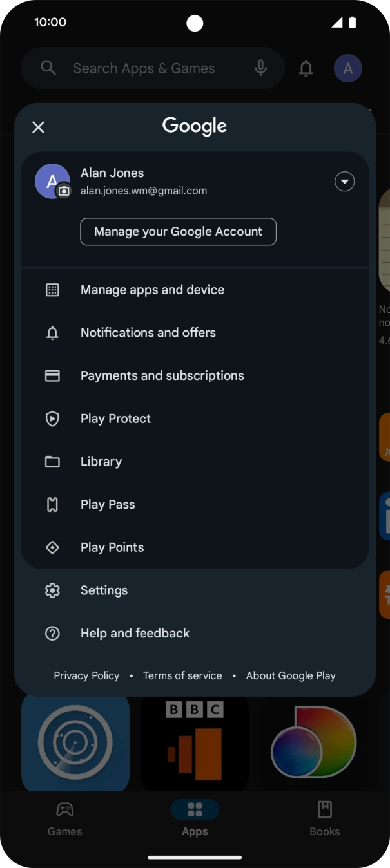This screenshot has height=868, width=390.
Task: Select the Play Points diamond icon
Action: (x=52, y=548)
